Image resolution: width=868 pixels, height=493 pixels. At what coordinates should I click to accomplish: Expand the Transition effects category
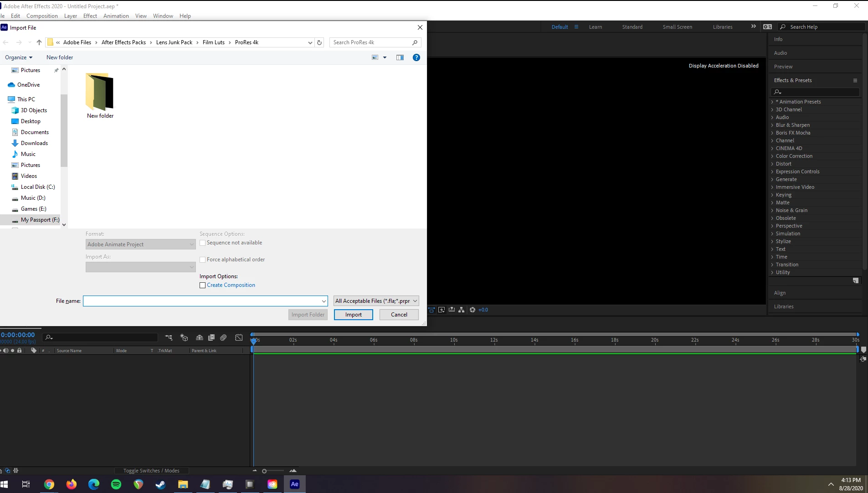[772, 265]
